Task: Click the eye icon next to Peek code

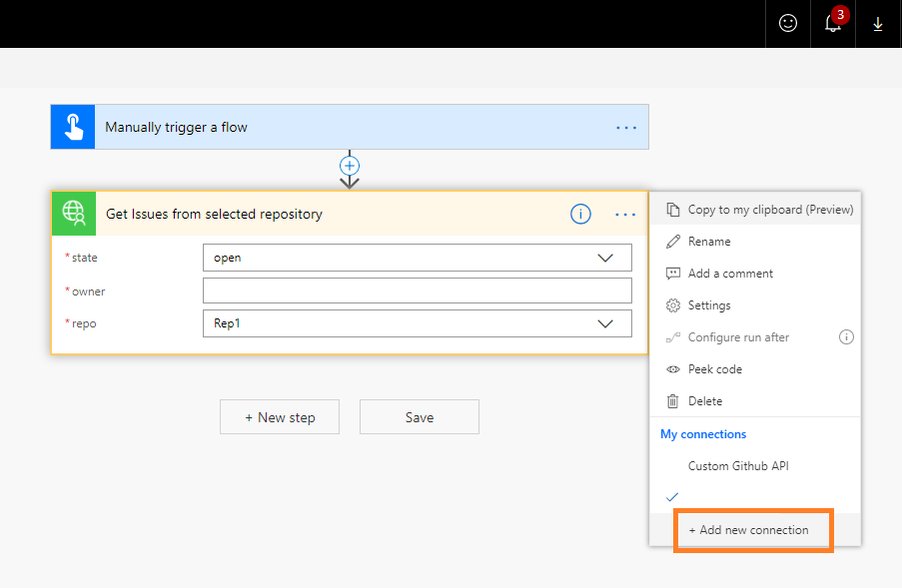Action: 672,369
